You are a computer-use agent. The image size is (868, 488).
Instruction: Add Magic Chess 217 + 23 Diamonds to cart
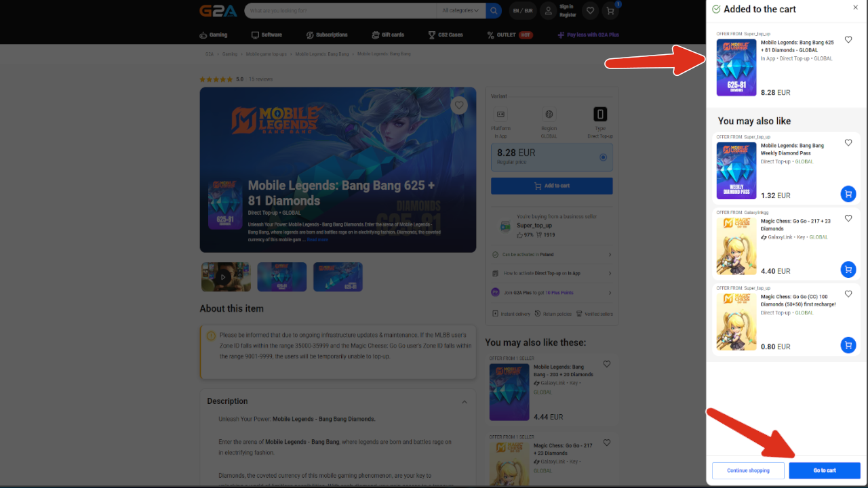(x=848, y=270)
